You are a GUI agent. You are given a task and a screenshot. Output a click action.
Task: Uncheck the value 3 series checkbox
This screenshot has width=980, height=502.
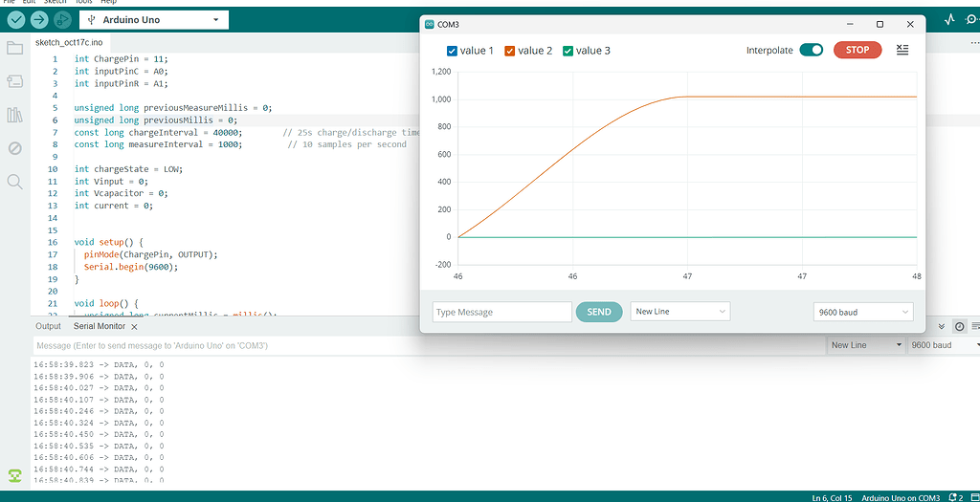click(x=568, y=51)
